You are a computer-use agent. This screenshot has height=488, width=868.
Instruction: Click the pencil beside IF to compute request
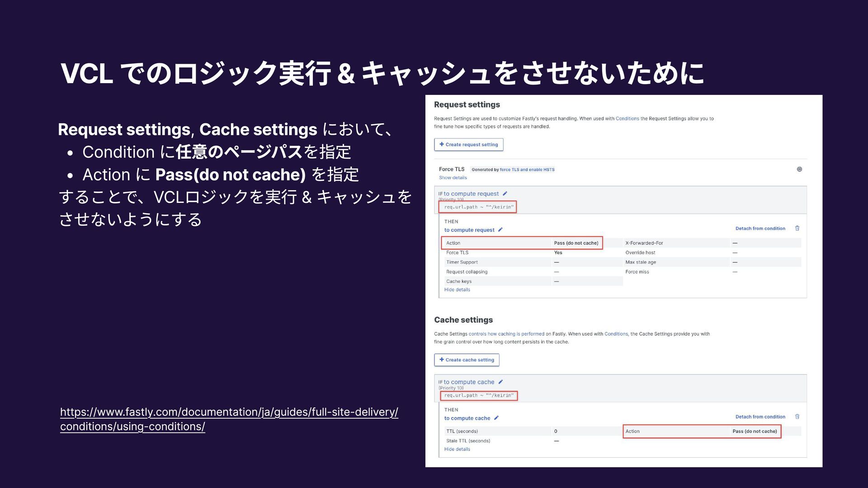coord(505,193)
